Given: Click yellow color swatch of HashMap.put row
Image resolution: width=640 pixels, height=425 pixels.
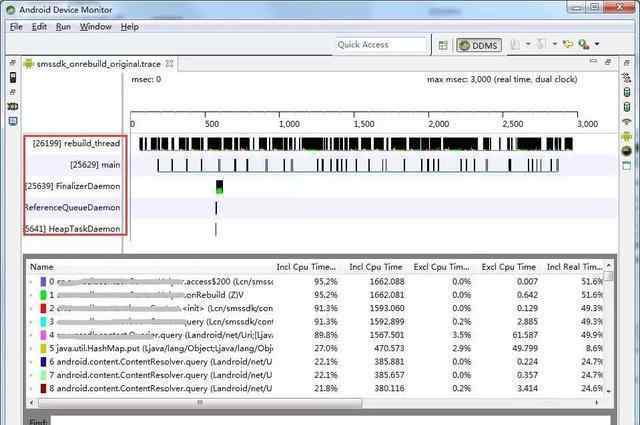Looking at the screenshot, I should [x=43, y=348].
